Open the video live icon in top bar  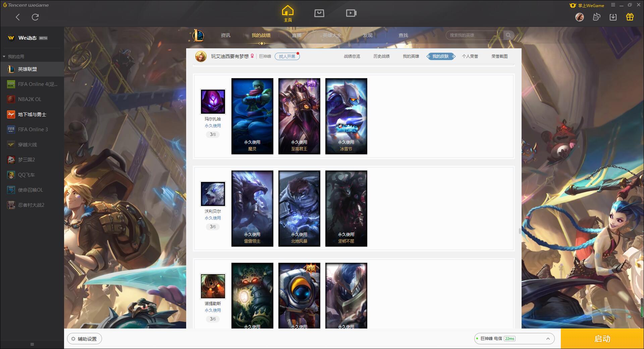(x=351, y=13)
